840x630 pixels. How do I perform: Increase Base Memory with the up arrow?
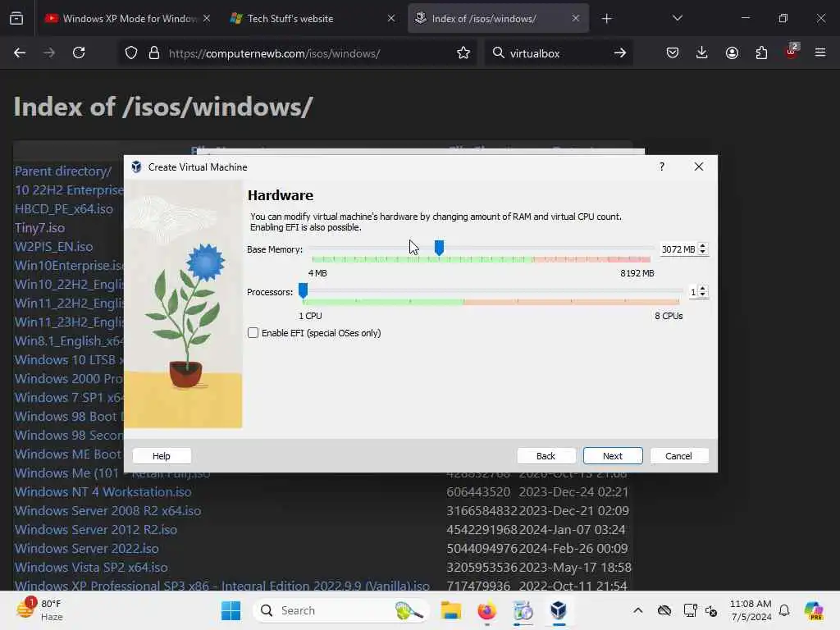[703, 246]
